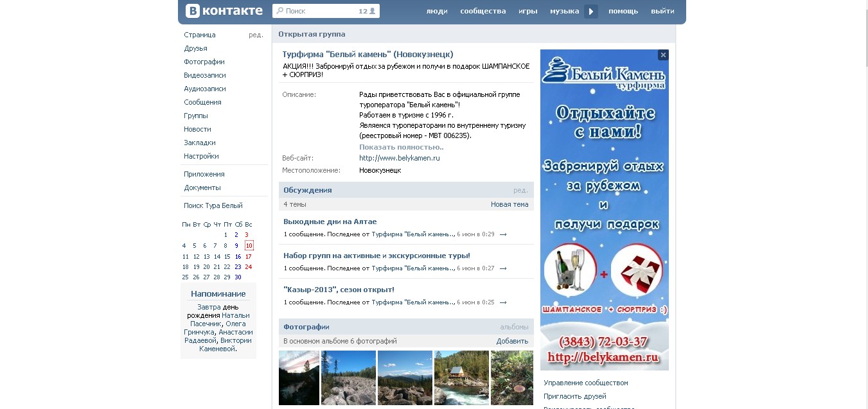Open Настройки in the sidebar

[x=201, y=156]
